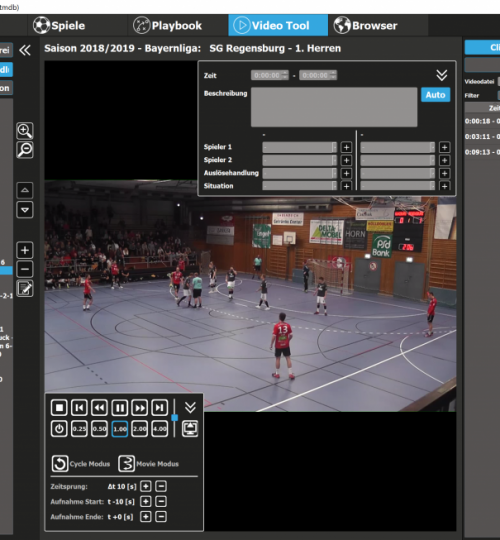Screen dimensions: 500x540
Task: Add entry next to right Spieler 1
Action: [445, 147]
